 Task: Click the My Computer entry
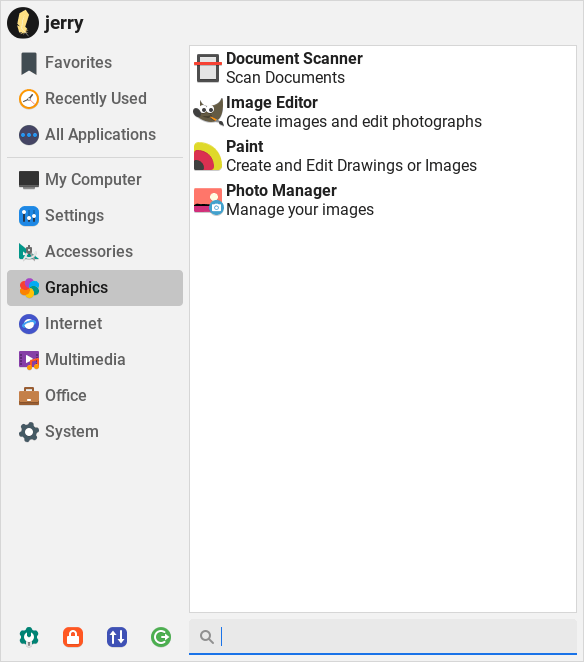click(x=95, y=179)
